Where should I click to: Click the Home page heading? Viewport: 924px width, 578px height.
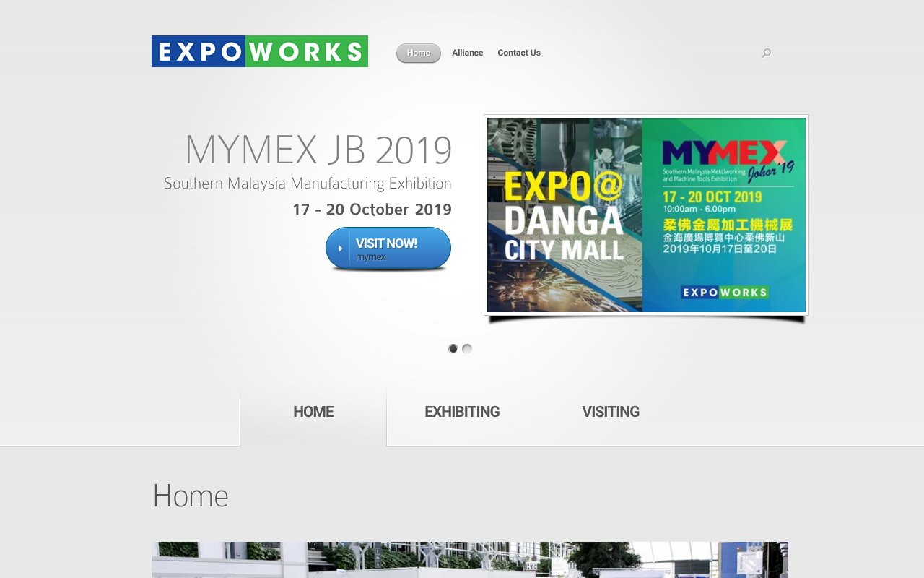coord(189,496)
